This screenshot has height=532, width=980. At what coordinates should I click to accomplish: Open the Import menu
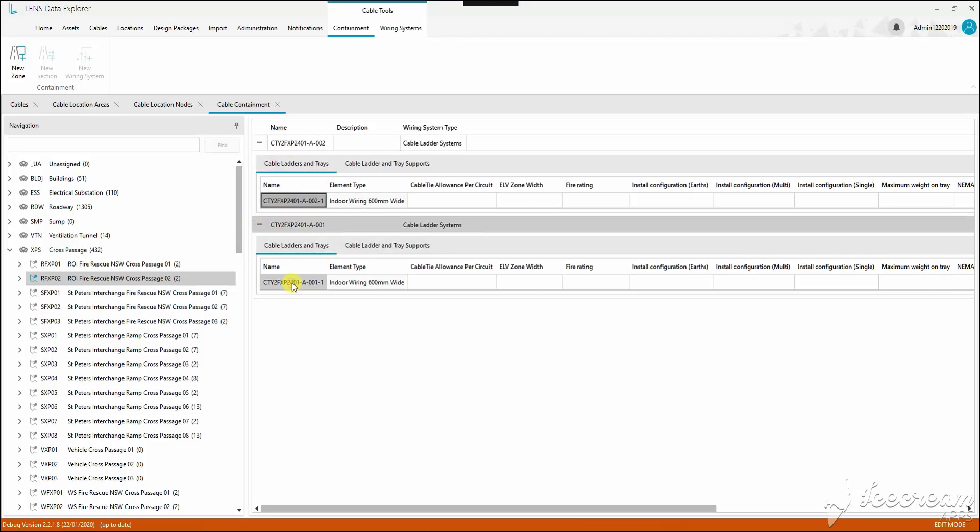218,28
